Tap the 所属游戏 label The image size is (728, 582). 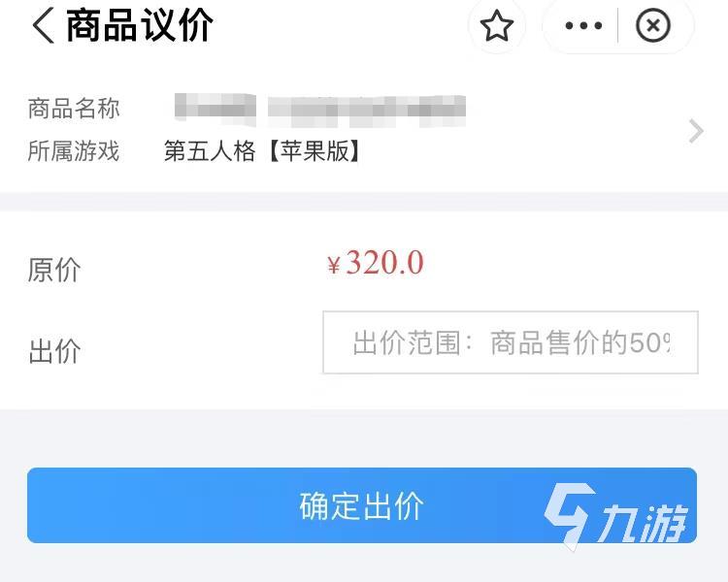(x=74, y=151)
